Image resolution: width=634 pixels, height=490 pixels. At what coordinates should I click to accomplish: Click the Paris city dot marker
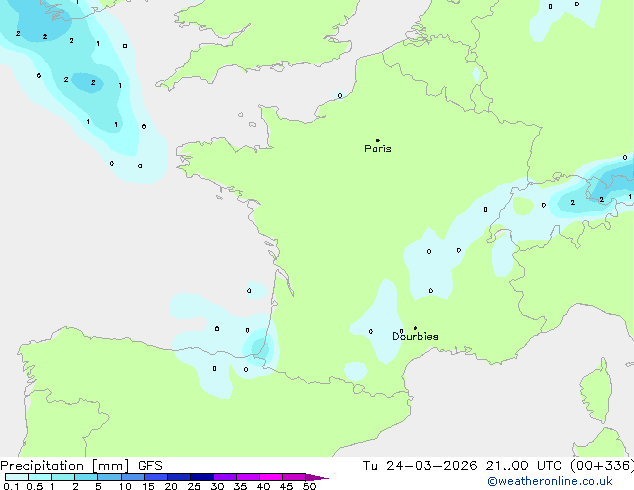pos(378,140)
